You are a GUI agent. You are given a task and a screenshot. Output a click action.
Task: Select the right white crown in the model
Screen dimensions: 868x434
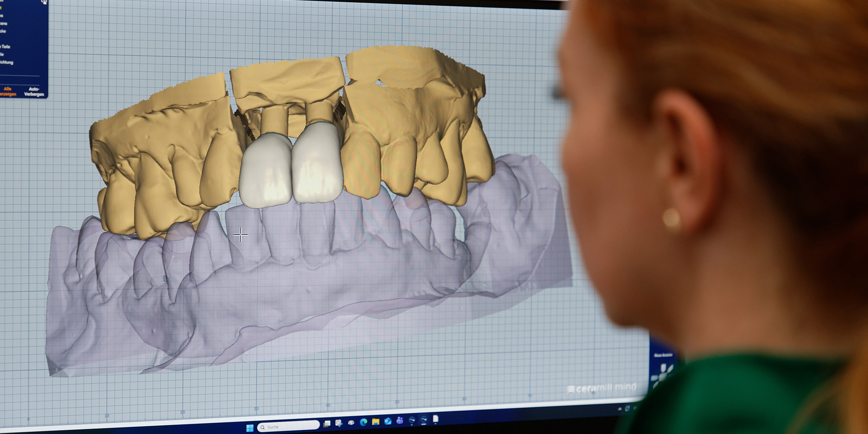coord(317,165)
